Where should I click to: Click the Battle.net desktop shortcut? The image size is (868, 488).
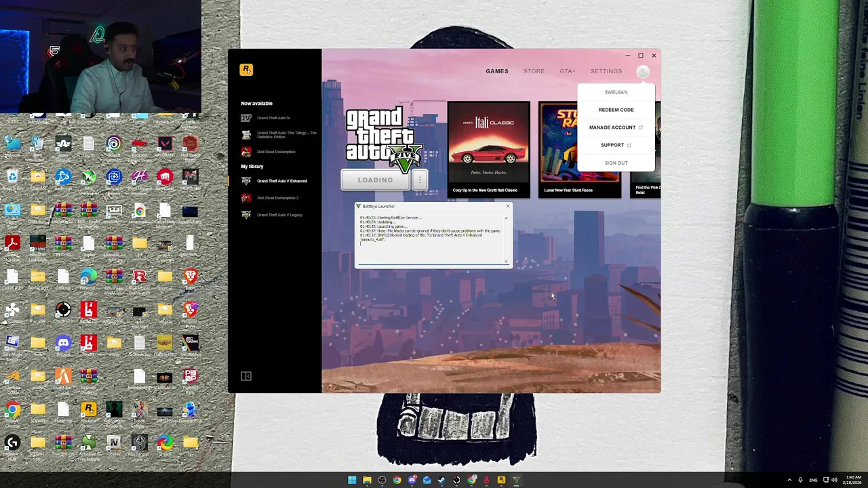pos(63,180)
